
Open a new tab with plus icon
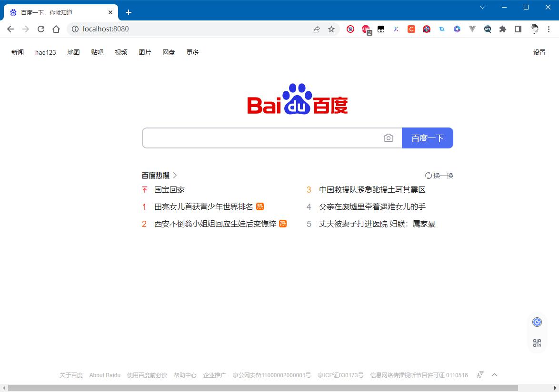tap(129, 12)
